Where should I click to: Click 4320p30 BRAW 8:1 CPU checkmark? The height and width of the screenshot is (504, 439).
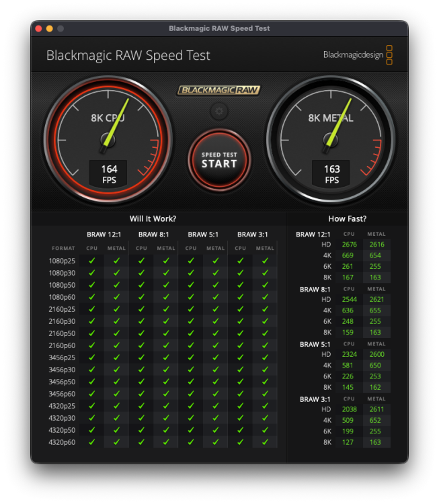[141, 418]
